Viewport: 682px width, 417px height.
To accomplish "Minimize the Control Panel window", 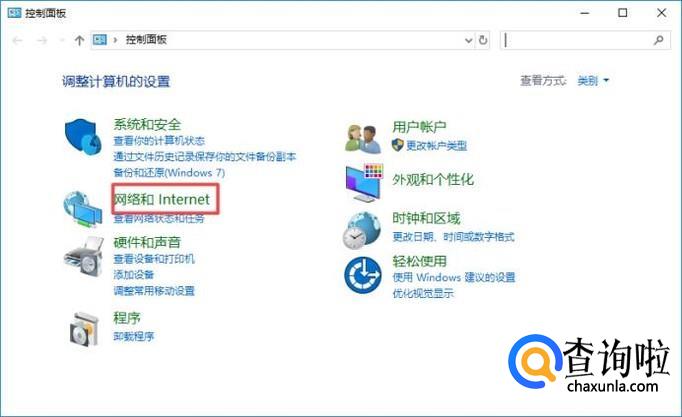I will tap(585, 13).
